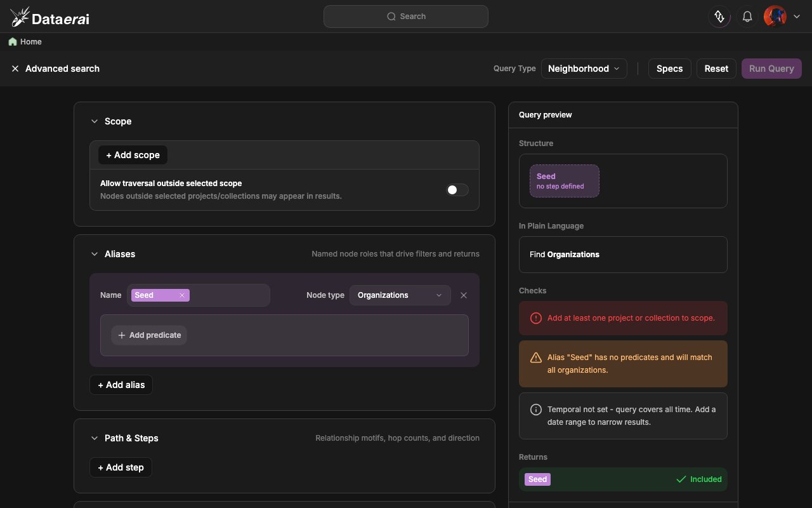Click Add predicate button
The height and width of the screenshot is (508, 812).
coord(149,335)
